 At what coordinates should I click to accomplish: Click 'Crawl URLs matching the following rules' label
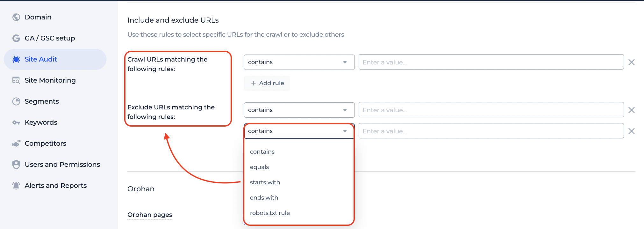(x=168, y=64)
